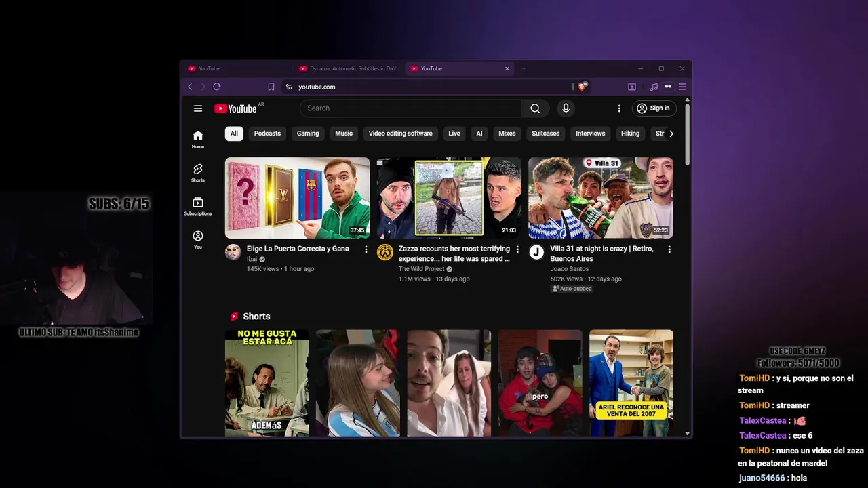Click the scrollbar down arrow
Image resolution: width=868 pixels, height=488 pixels.
click(x=687, y=434)
